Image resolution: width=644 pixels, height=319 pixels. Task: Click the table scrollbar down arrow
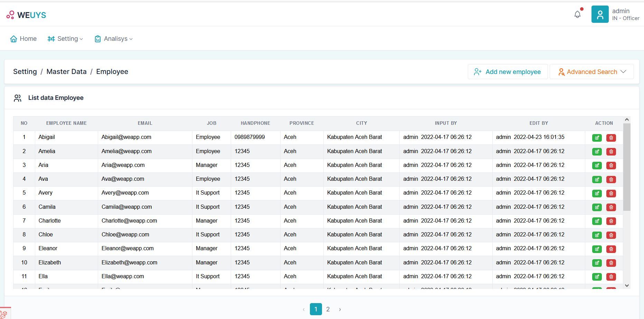click(x=627, y=285)
